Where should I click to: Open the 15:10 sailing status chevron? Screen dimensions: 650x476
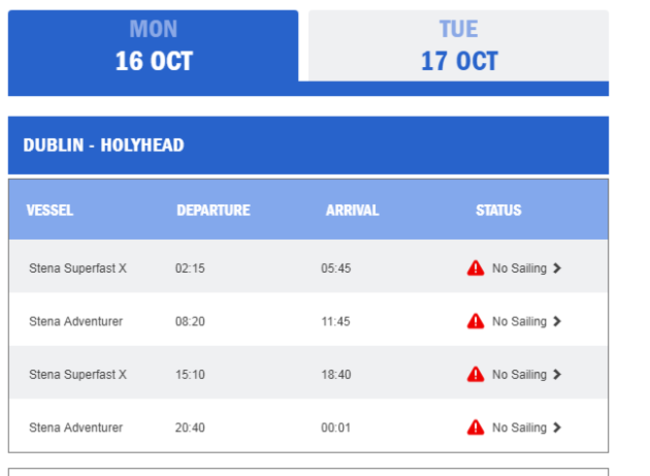coord(557,374)
